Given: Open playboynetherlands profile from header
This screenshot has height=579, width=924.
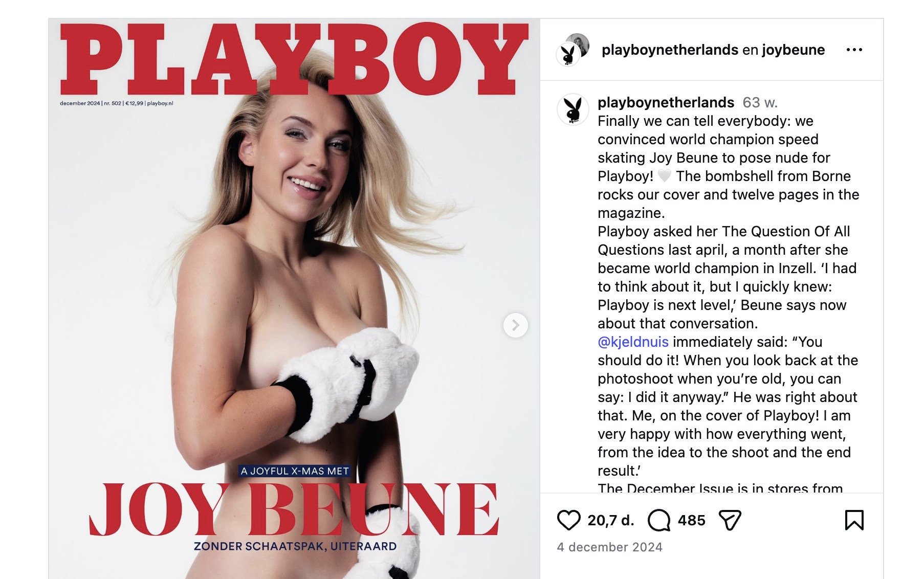Looking at the screenshot, I should tap(670, 50).
